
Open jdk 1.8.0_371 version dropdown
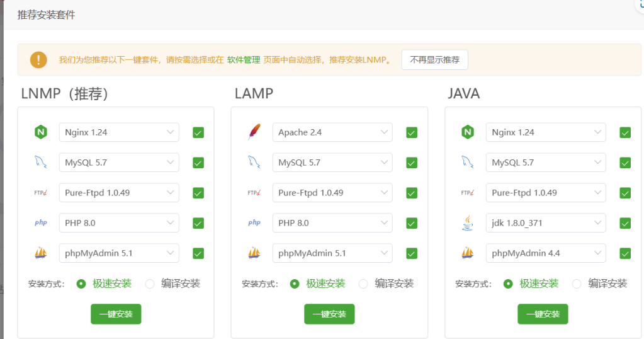click(546, 222)
